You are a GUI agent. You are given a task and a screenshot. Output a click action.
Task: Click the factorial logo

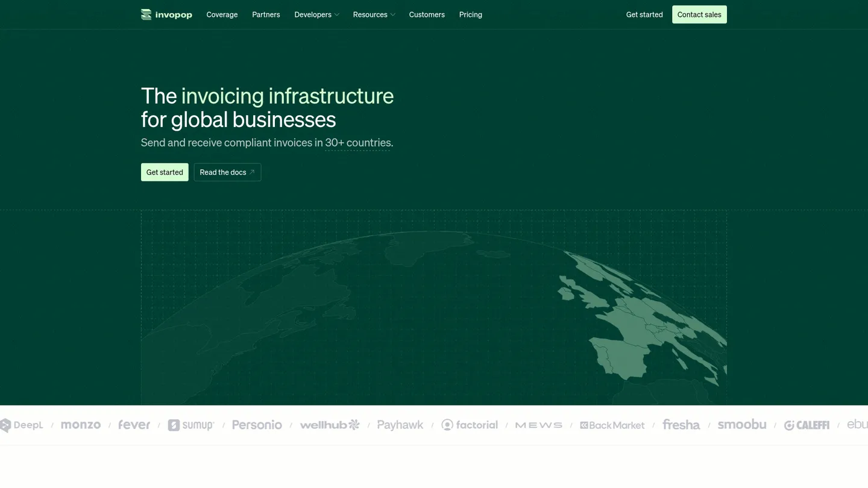470,425
